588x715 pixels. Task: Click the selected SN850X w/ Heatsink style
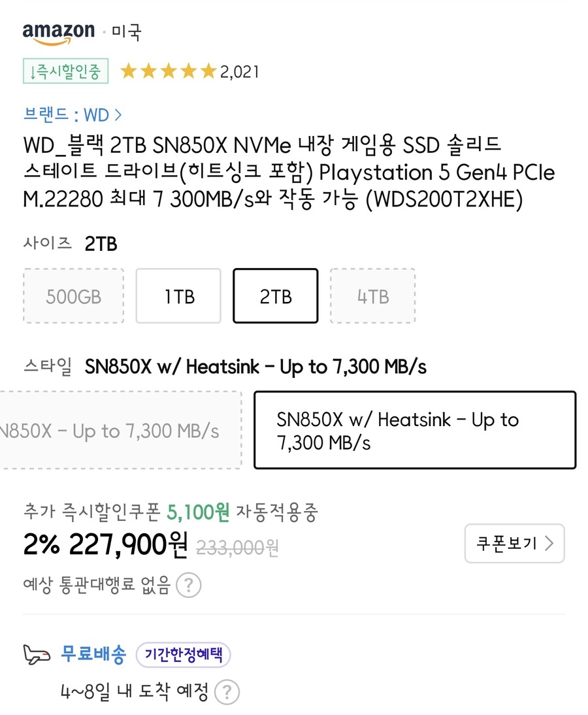[414, 430]
